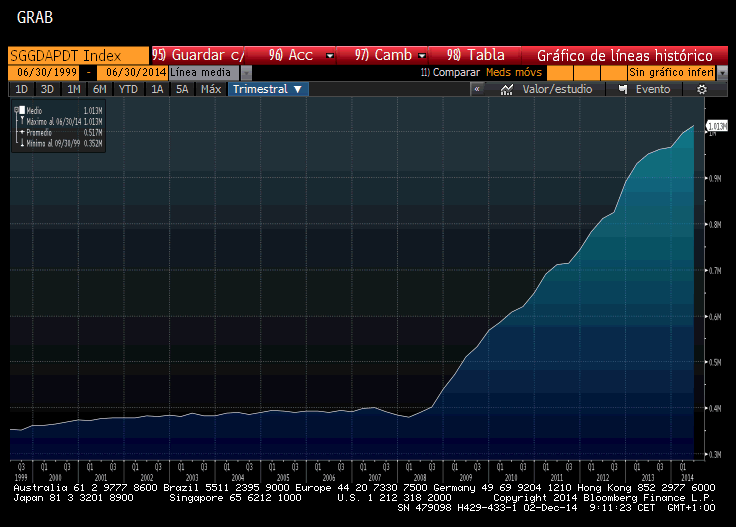The image size is (736, 527).
Task: Select the 1A range tab
Action: pyautogui.click(x=157, y=89)
